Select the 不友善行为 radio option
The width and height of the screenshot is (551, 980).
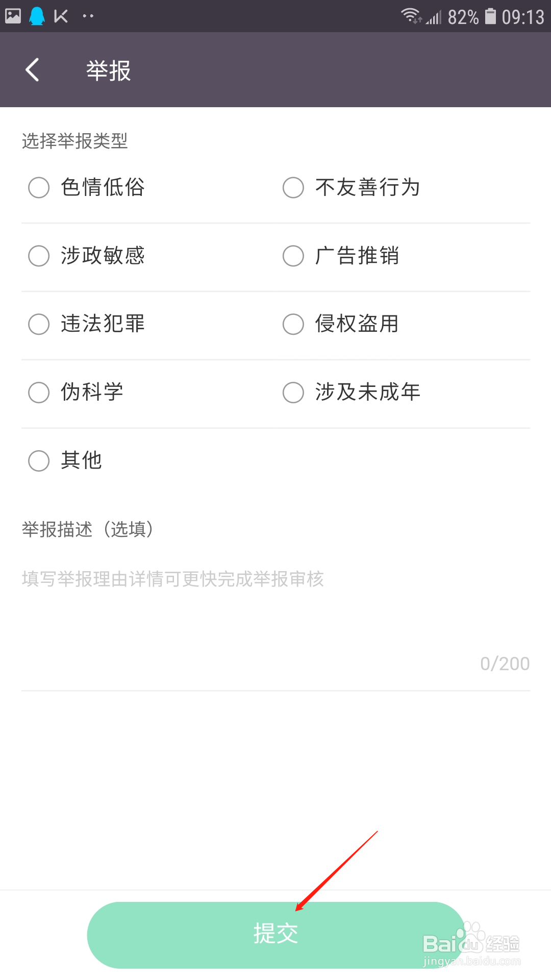(x=352, y=187)
